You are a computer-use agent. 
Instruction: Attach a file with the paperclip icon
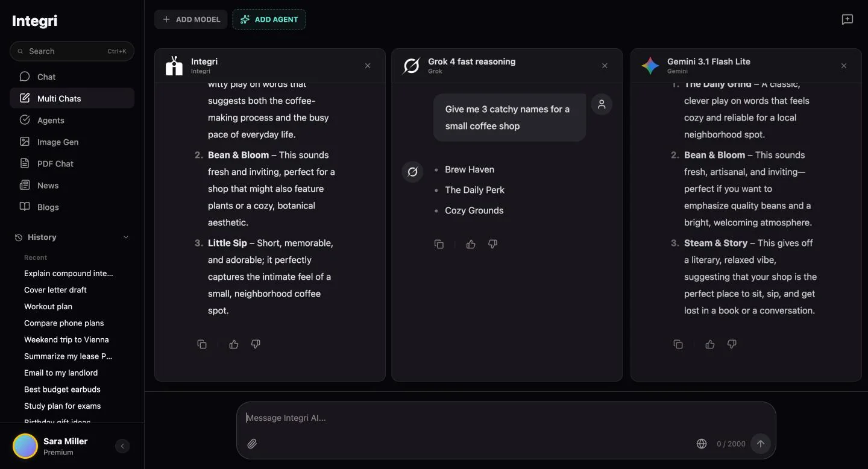coord(252,444)
